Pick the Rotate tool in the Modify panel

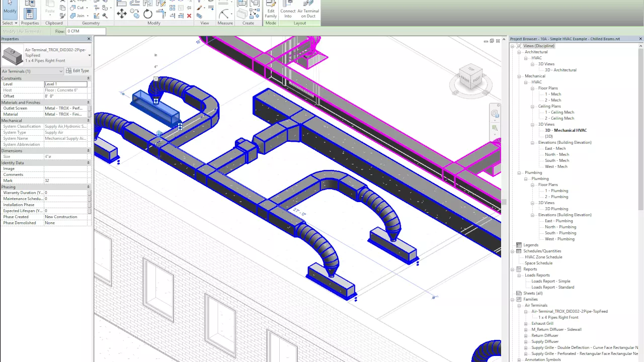tap(147, 14)
